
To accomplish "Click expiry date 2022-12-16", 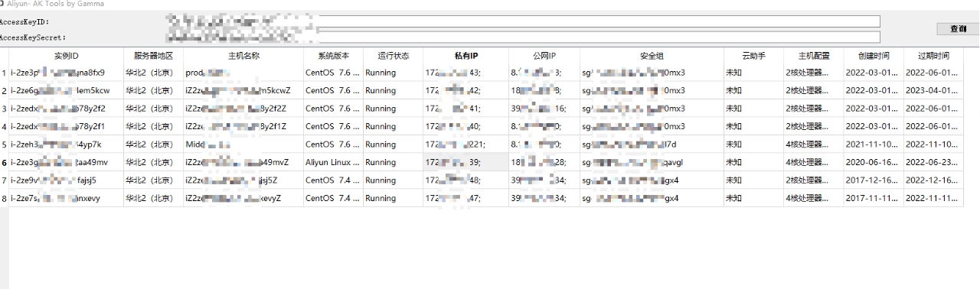I will pyautogui.click(x=933, y=180).
